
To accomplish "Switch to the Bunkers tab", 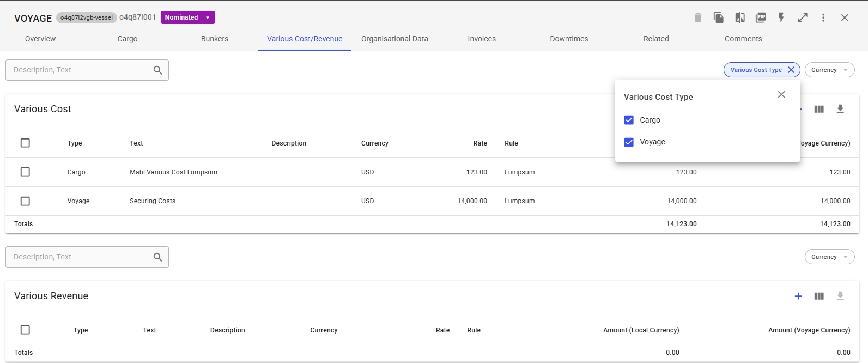I will pos(215,39).
